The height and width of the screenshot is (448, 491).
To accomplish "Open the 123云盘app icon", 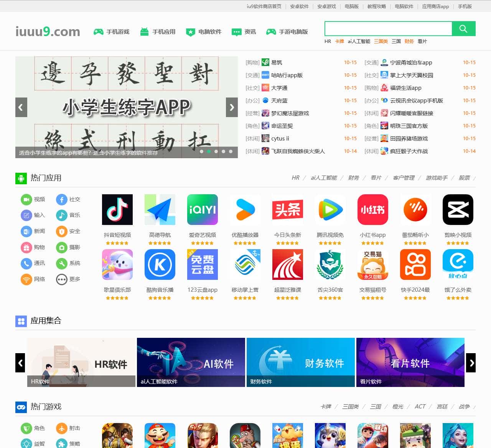I will 203,265.
